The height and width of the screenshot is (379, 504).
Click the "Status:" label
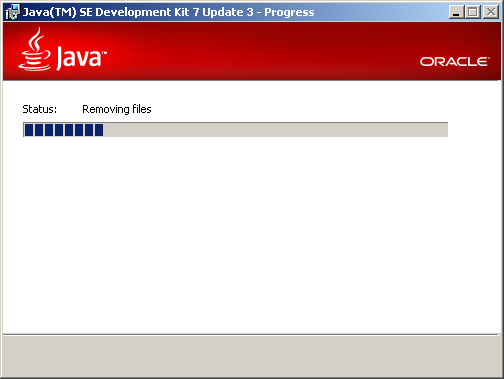pyautogui.click(x=40, y=109)
